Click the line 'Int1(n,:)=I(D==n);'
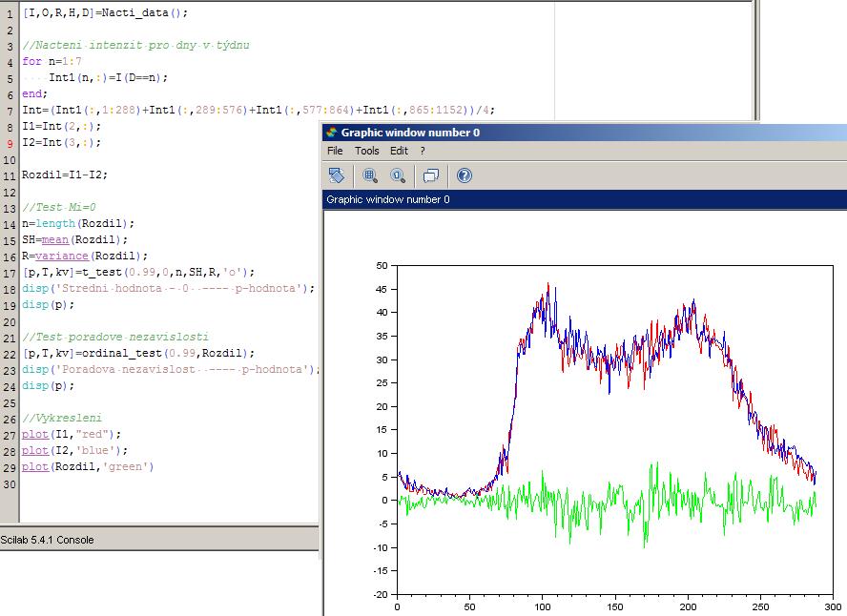Viewport: 847px width, 616px height. tap(109, 77)
